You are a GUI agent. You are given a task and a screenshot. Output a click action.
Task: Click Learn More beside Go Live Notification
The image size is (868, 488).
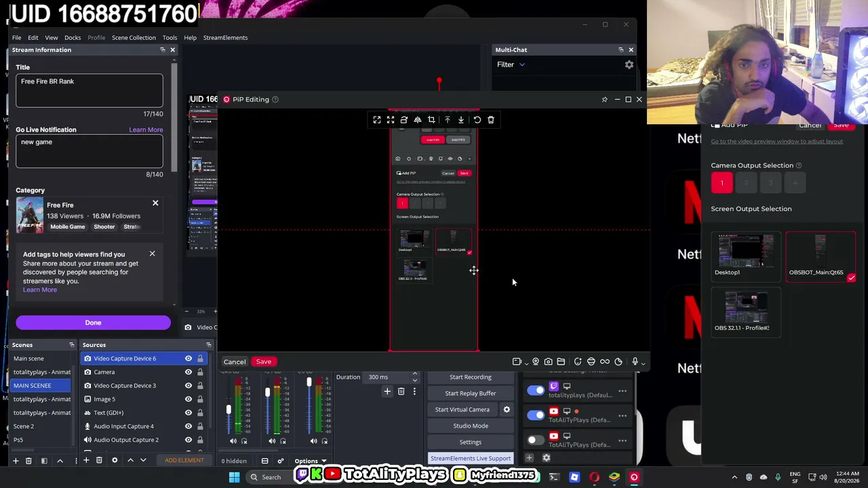(x=146, y=129)
